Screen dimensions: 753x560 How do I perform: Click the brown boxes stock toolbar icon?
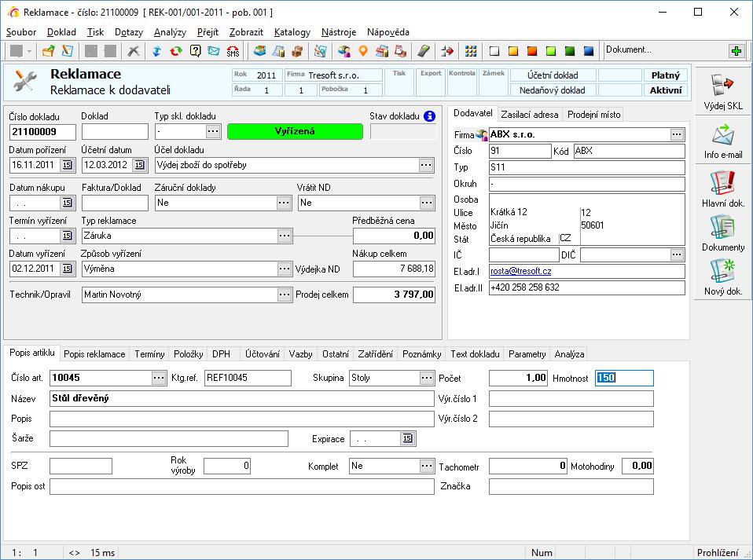point(297,51)
